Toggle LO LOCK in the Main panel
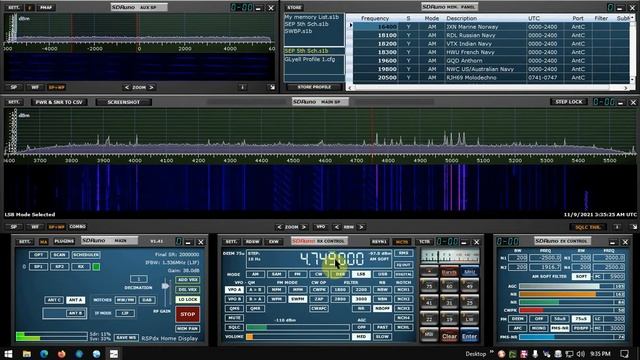 tap(188, 300)
